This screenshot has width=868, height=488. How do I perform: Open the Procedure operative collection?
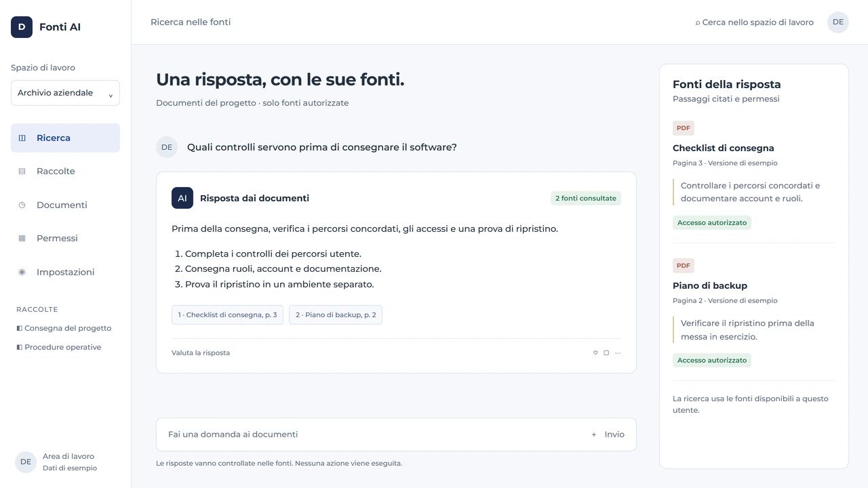click(x=59, y=347)
